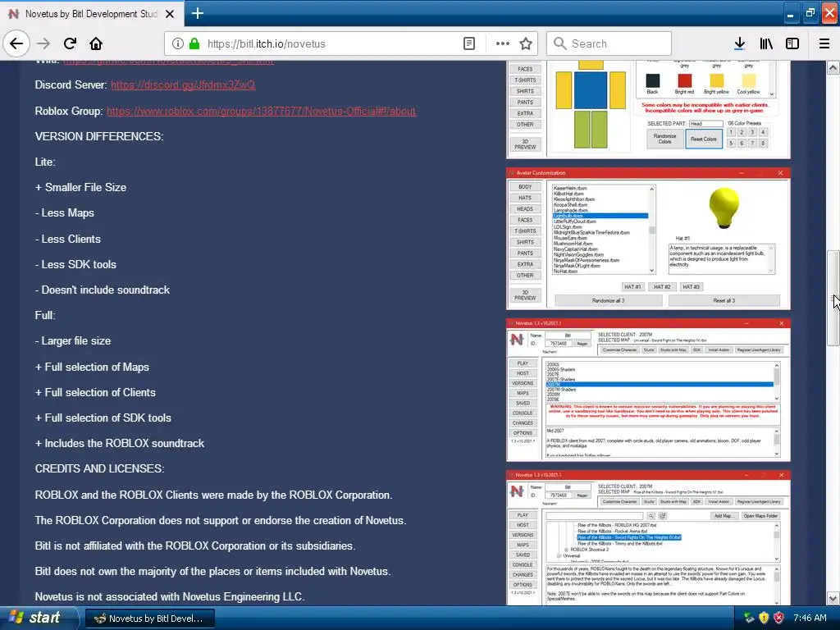Open the Firefox hamburger menu
840x630 pixels.
click(824, 44)
